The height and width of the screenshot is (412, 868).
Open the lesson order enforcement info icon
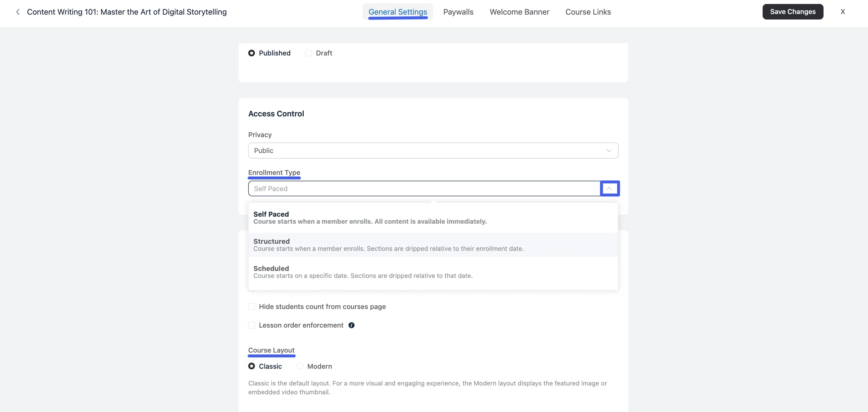tap(351, 325)
